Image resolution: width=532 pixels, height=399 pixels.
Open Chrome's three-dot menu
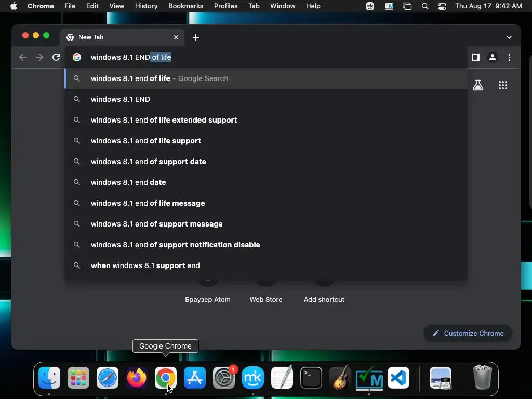tap(509, 57)
